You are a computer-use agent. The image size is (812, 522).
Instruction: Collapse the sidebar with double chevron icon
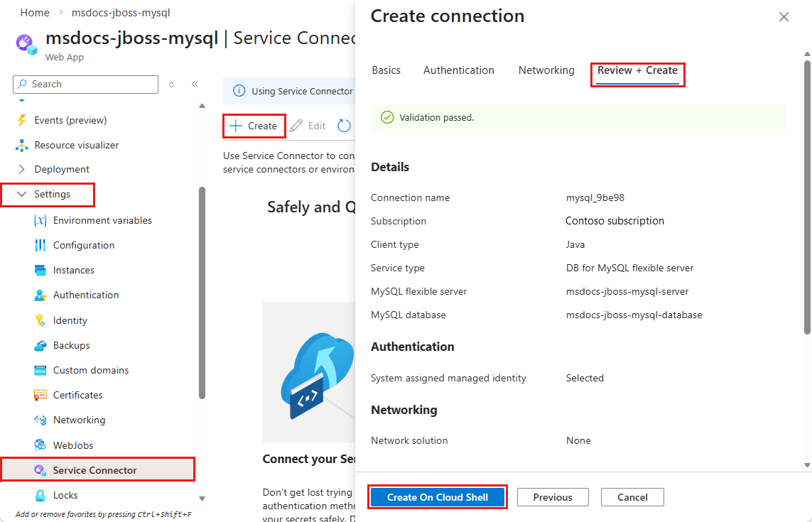pos(195,84)
